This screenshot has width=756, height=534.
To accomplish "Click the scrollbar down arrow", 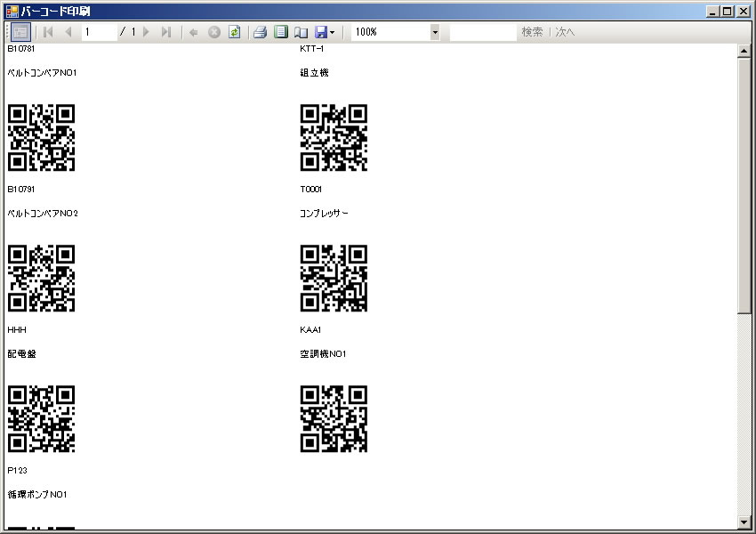I will (x=744, y=522).
